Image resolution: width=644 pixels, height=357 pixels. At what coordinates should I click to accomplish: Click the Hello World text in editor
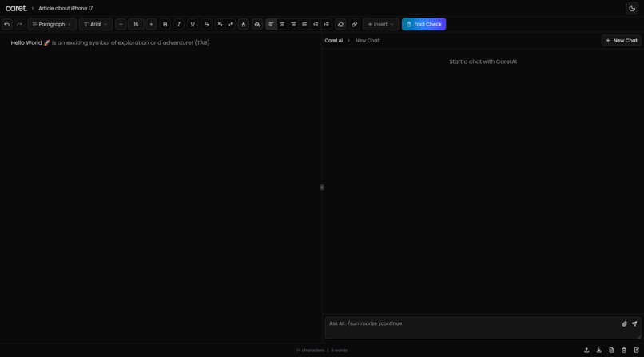26,42
